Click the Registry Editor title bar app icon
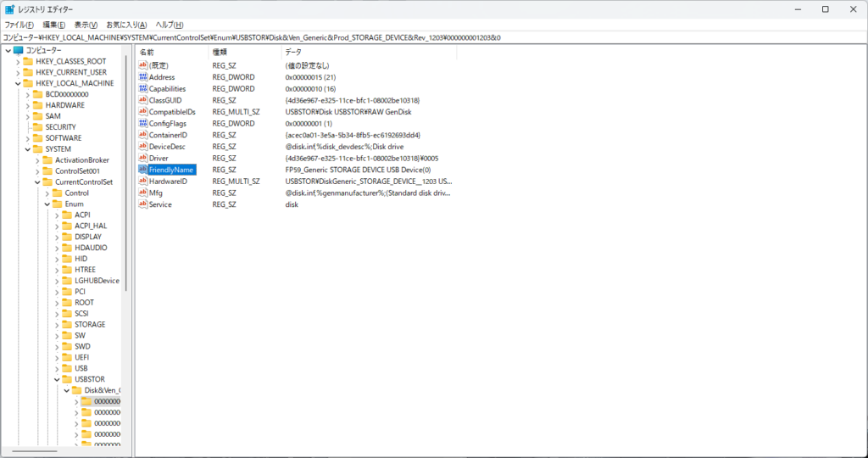The width and height of the screenshot is (868, 458). click(9, 9)
